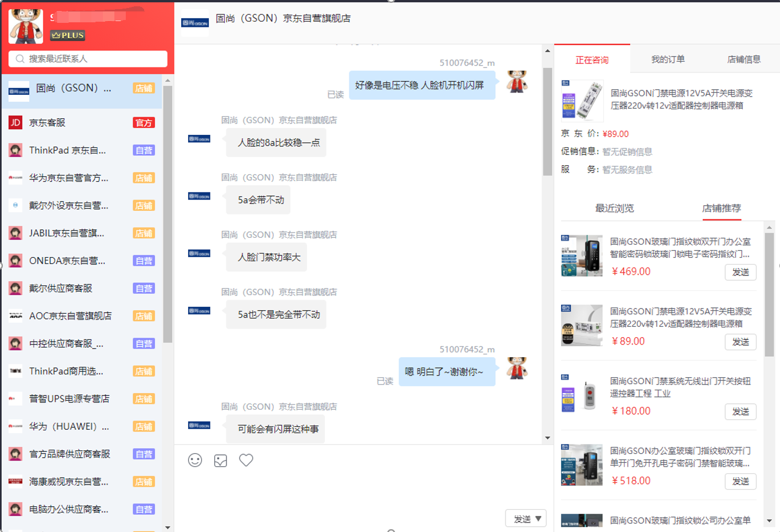This screenshot has height=532, width=780.
Task: Send the ¥180.00 wireless switch product
Action: pos(741,411)
